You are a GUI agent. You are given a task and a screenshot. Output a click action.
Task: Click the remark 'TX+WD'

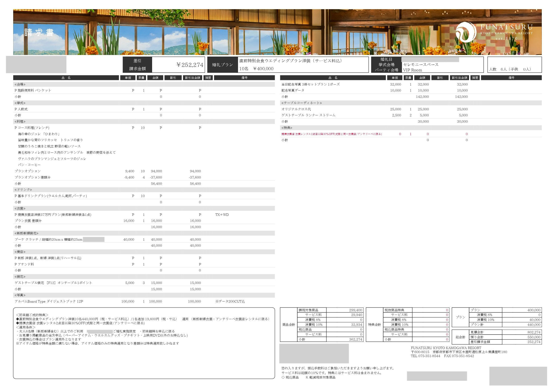[222, 215]
